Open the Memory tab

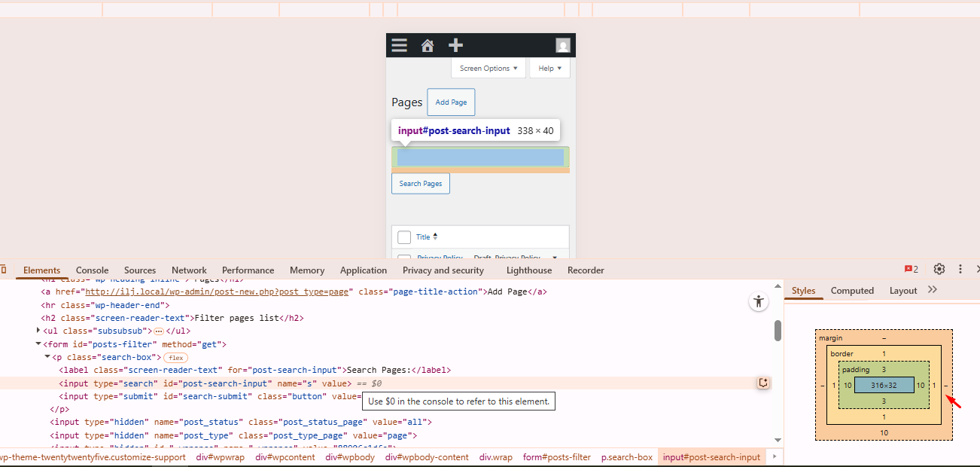pos(307,270)
